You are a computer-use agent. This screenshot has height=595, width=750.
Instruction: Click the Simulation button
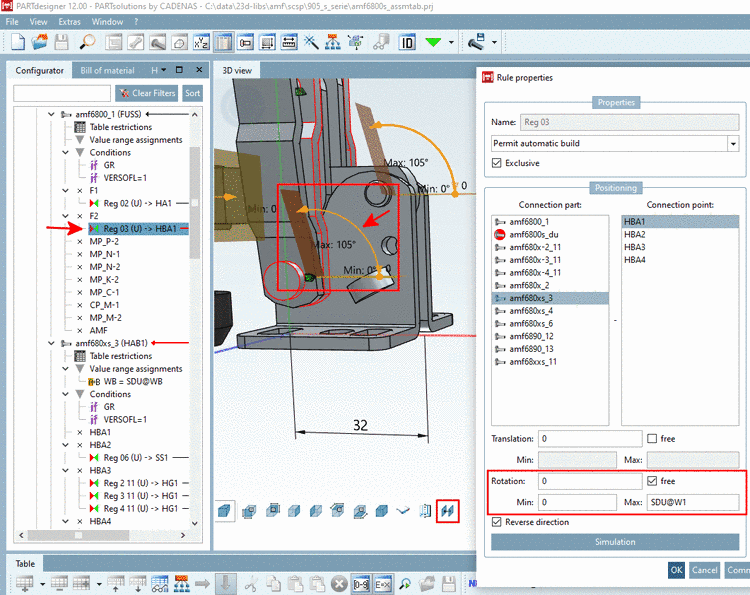[x=614, y=542]
